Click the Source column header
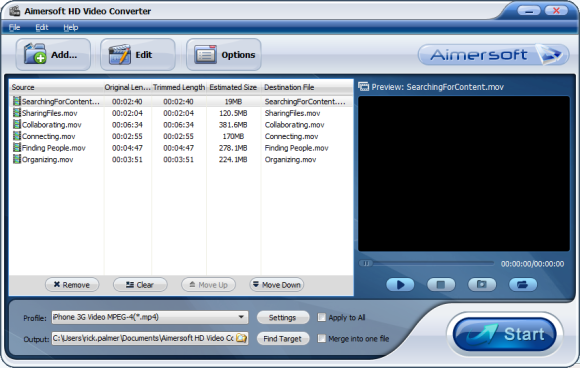Image resolution: width=580 pixels, height=368 pixels. click(x=56, y=88)
